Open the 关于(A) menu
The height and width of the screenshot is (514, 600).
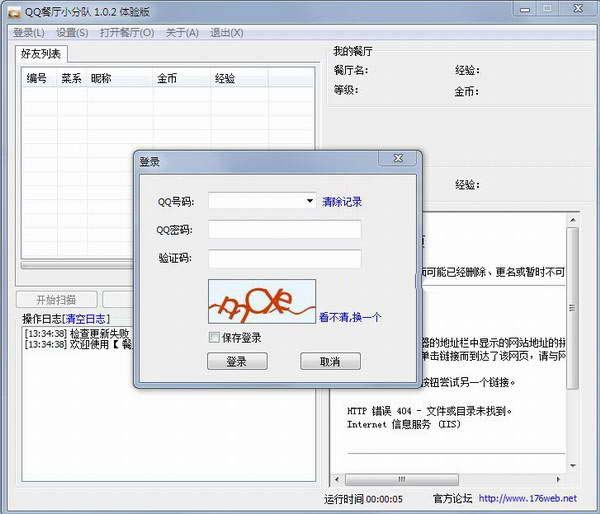tap(182, 33)
